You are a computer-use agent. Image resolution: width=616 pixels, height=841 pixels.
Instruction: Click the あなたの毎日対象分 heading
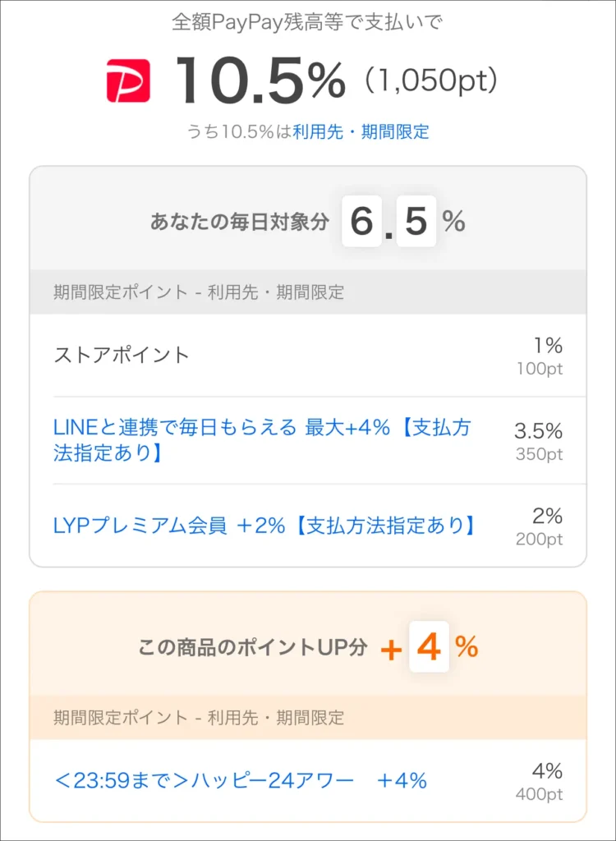(239, 222)
